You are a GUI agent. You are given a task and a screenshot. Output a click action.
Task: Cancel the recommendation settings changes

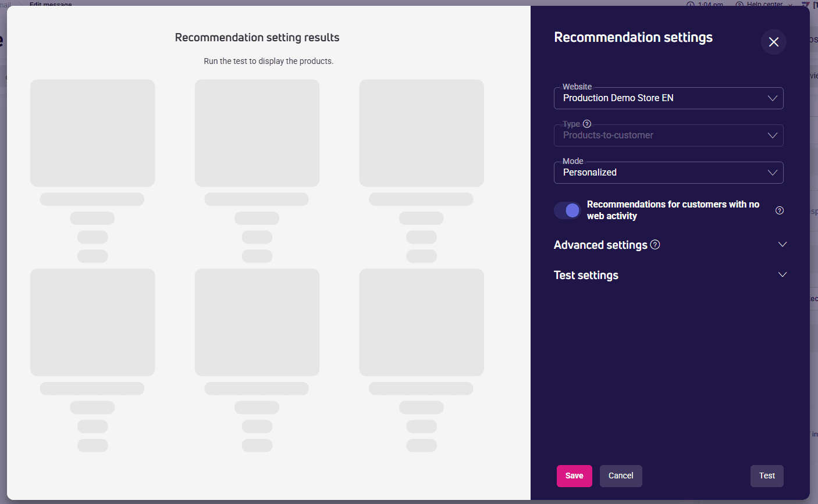tap(621, 476)
